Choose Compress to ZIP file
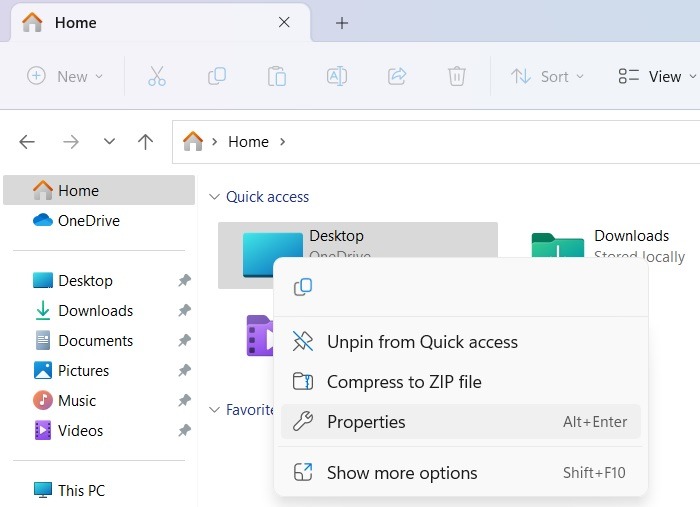Viewport: 700px width, 507px height. click(x=404, y=382)
